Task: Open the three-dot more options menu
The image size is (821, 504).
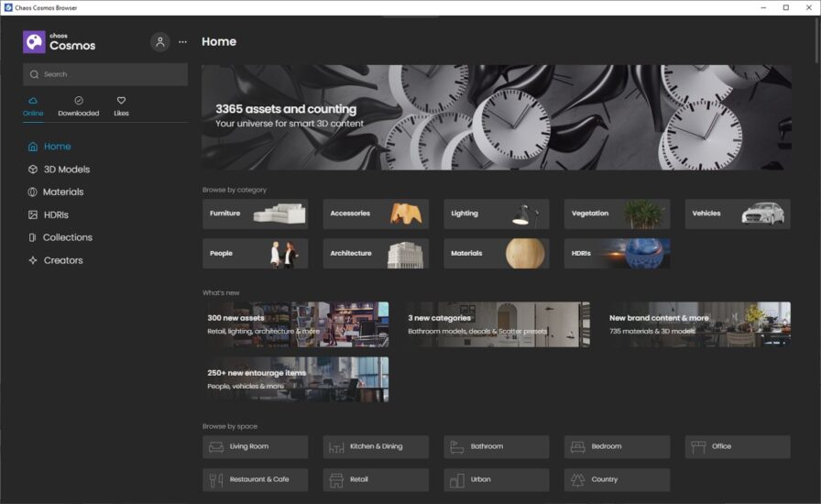Action: (x=182, y=42)
